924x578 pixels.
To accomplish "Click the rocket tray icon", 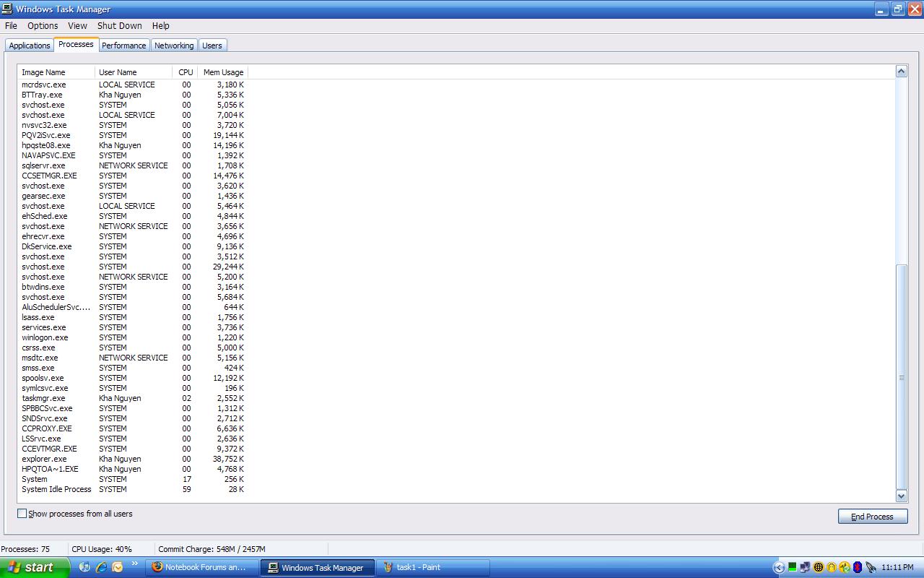I will tap(871, 567).
